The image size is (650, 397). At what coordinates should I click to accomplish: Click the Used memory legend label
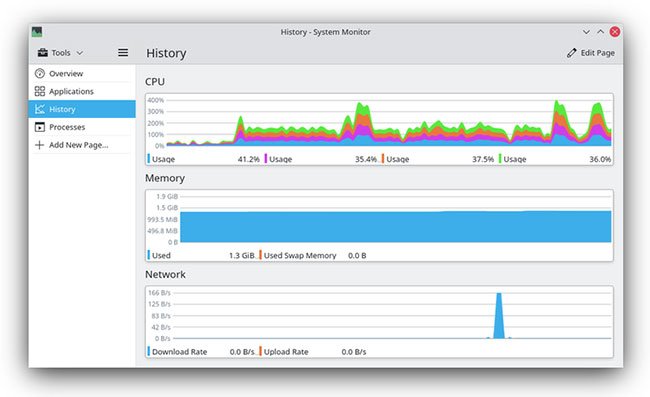point(161,256)
